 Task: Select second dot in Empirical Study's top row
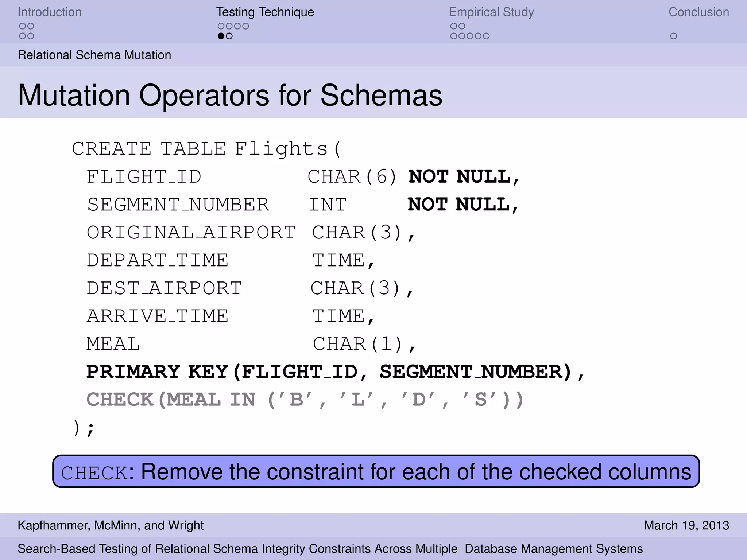[x=462, y=26]
